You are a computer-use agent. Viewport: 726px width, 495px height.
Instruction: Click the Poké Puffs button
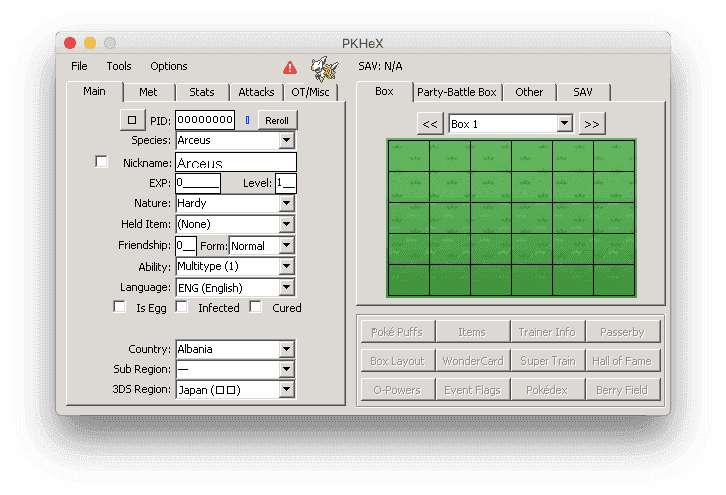(397, 332)
